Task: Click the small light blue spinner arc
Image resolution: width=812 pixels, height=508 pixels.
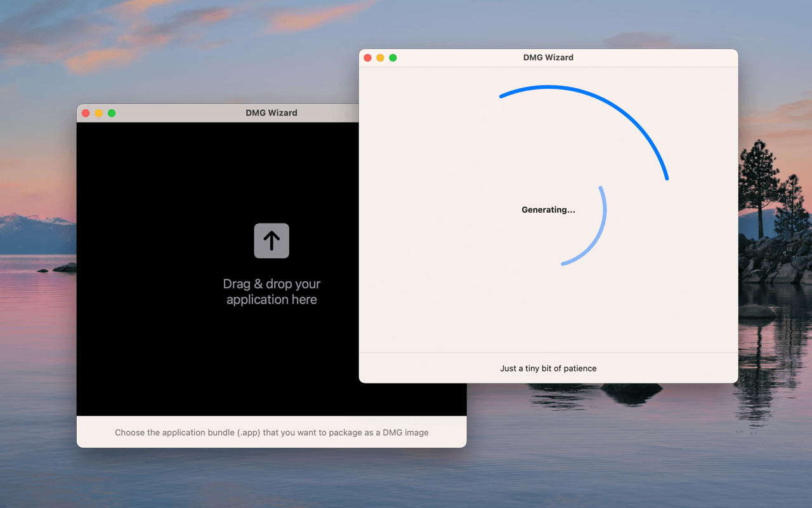Action: click(x=598, y=236)
